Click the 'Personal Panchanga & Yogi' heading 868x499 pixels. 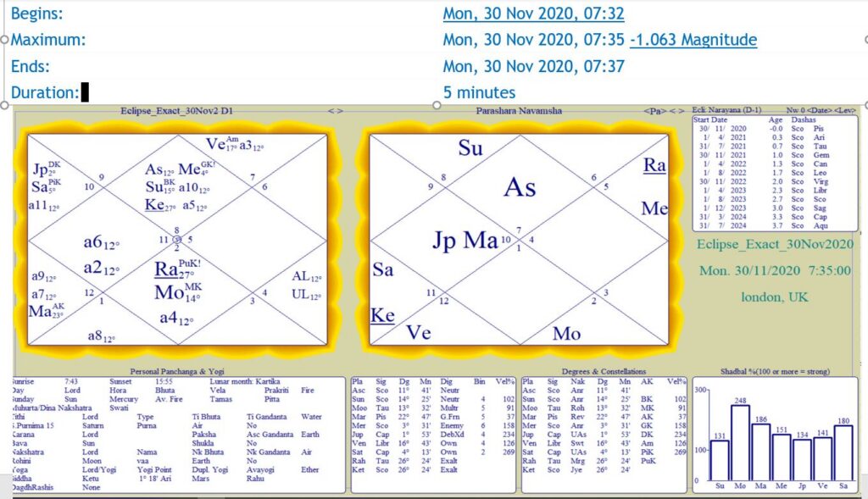point(177,372)
